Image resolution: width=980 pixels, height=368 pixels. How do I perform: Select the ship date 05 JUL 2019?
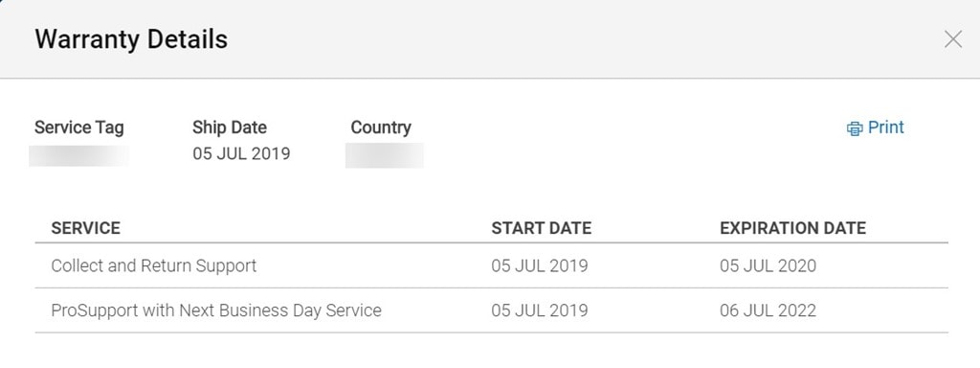click(x=241, y=154)
